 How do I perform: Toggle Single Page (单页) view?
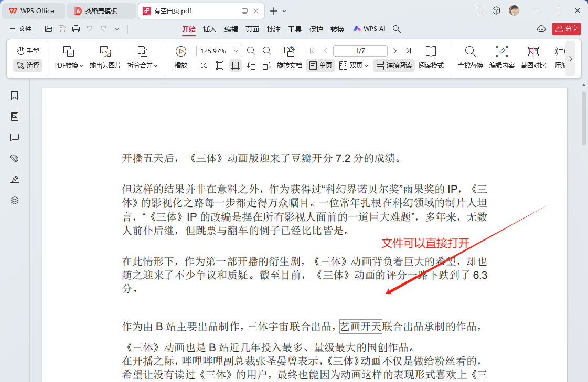coord(320,66)
